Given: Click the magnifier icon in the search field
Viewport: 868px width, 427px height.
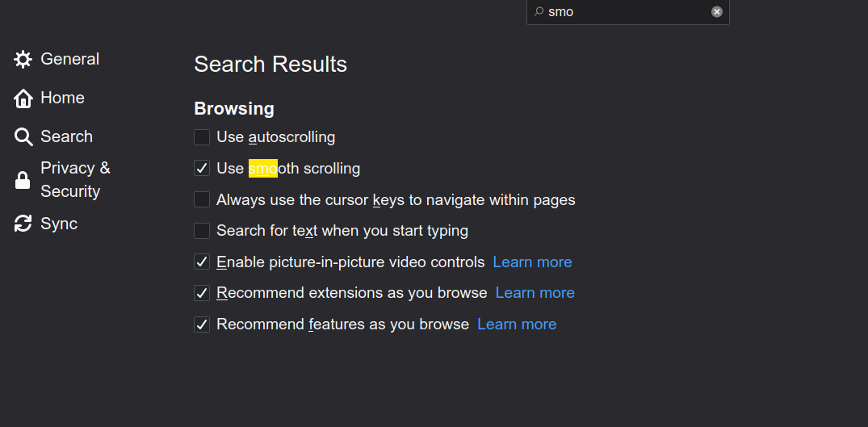Looking at the screenshot, I should click(538, 11).
